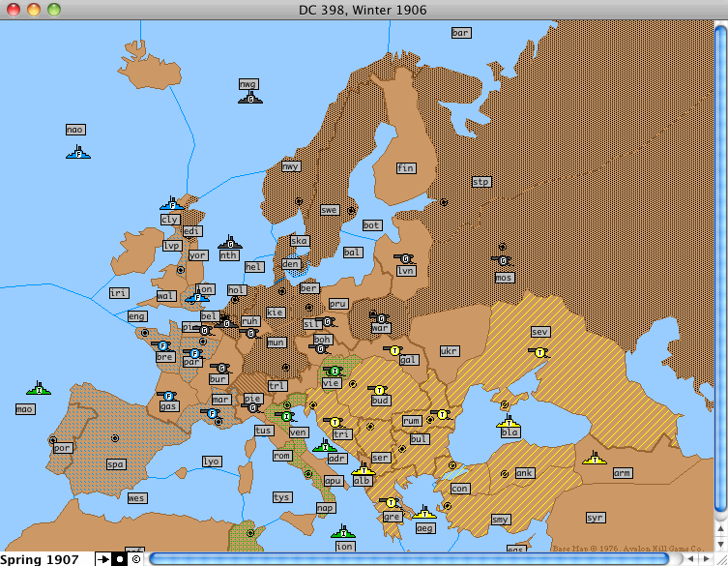Screen dimensions: 728x566
Task: Click the 'swe' province label
Action: (329, 210)
